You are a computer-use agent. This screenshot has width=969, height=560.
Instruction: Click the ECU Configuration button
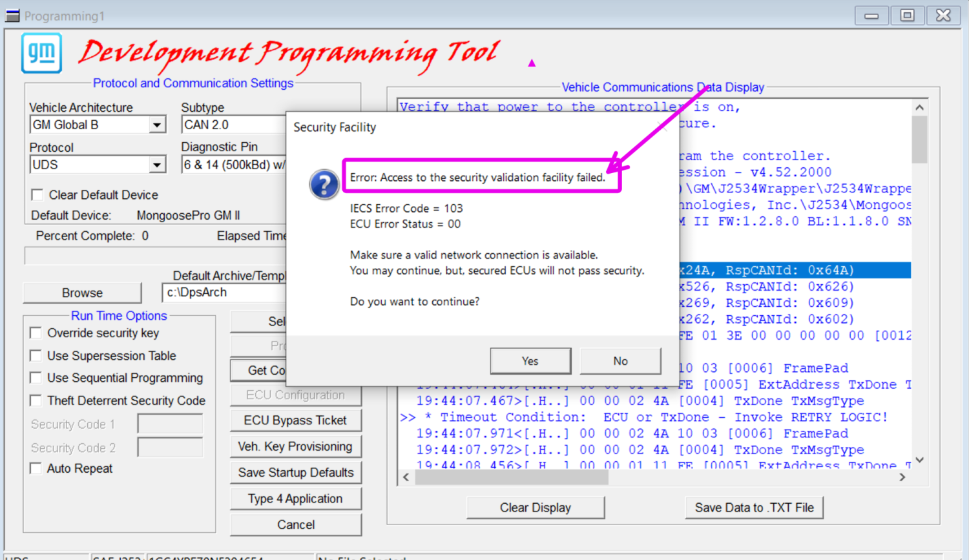296,395
